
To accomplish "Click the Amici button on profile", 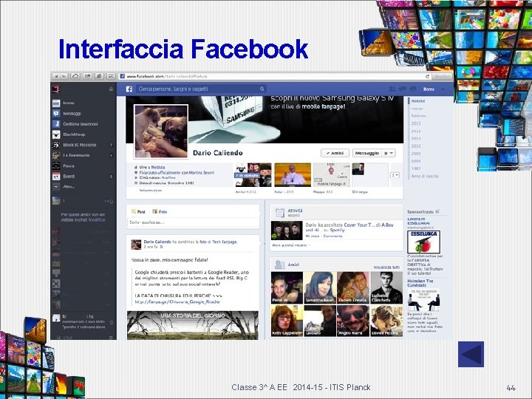I will pyautogui.click(x=335, y=153).
